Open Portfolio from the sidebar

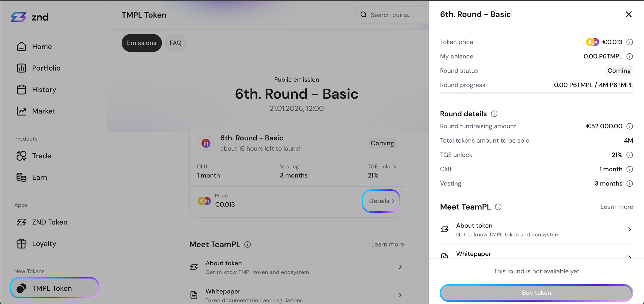click(x=46, y=68)
